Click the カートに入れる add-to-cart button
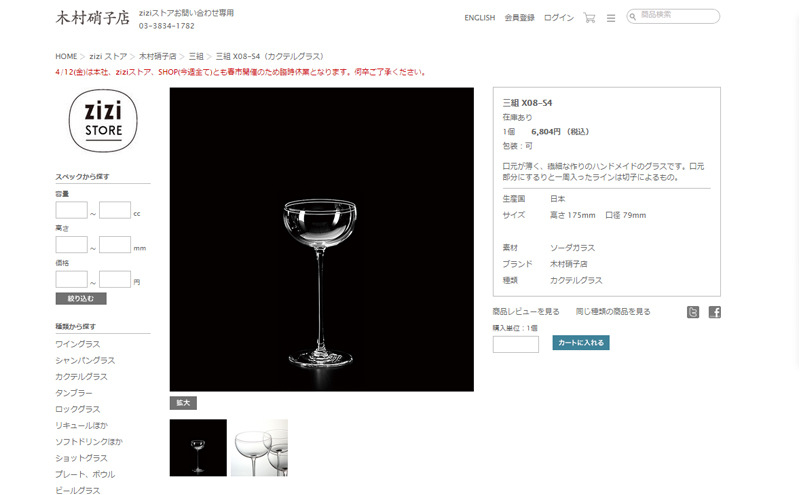Image resolution: width=800 pixels, height=495 pixels. [581, 342]
